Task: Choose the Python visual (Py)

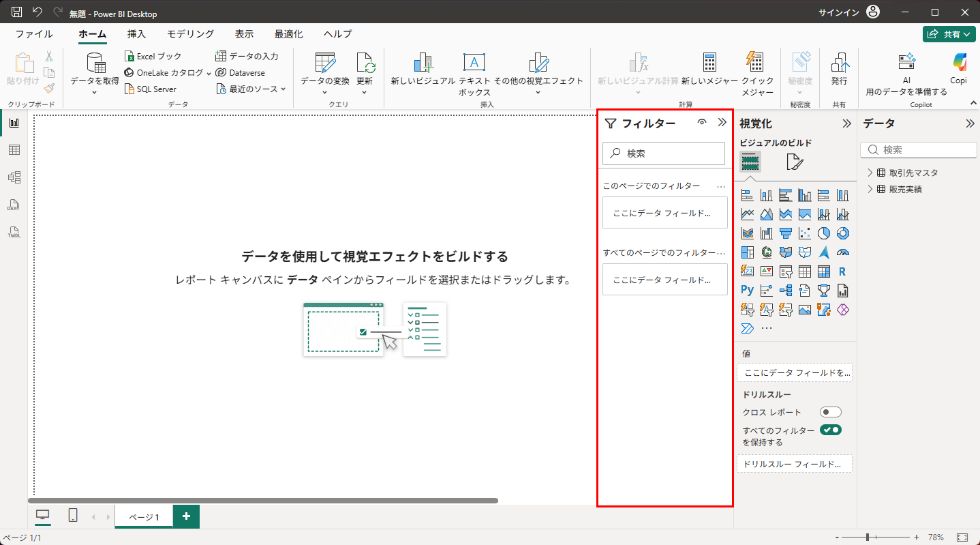Action: (748, 291)
